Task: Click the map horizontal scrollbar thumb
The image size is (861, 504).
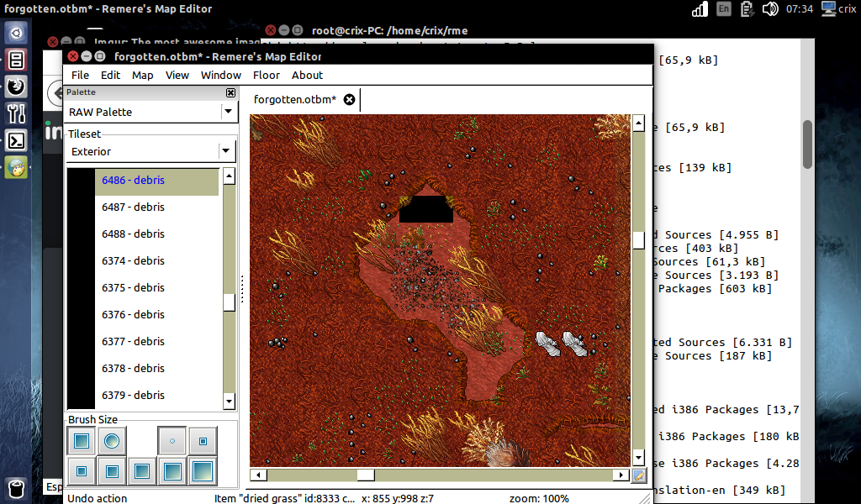Action: click(x=366, y=475)
